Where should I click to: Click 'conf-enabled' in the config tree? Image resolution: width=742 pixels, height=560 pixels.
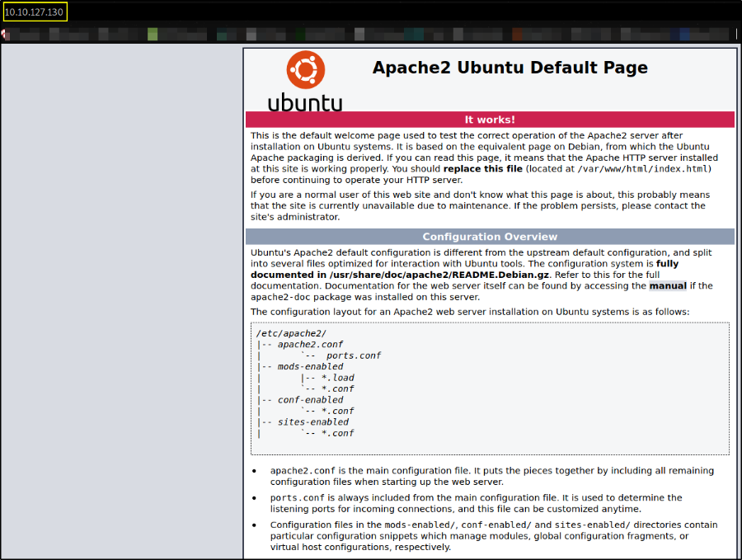point(310,400)
